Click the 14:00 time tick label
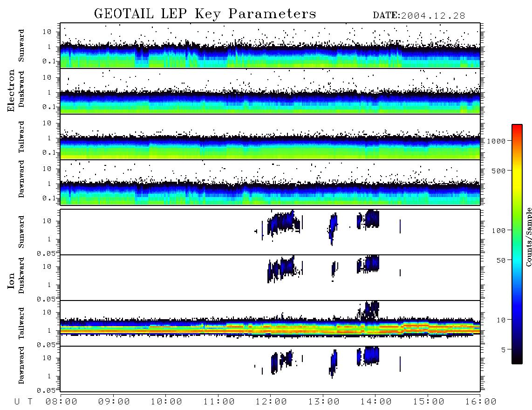The image size is (532, 410). click(x=376, y=402)
